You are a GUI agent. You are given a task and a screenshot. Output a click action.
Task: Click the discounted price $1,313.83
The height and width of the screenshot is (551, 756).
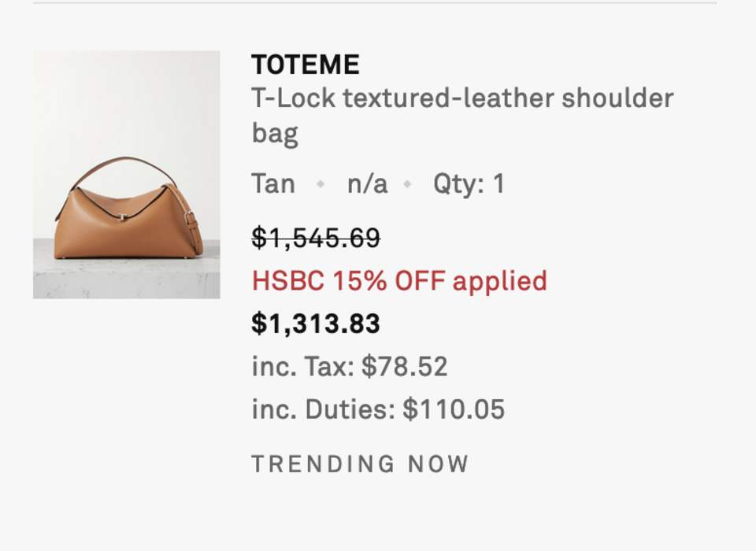tap(316, 323)
